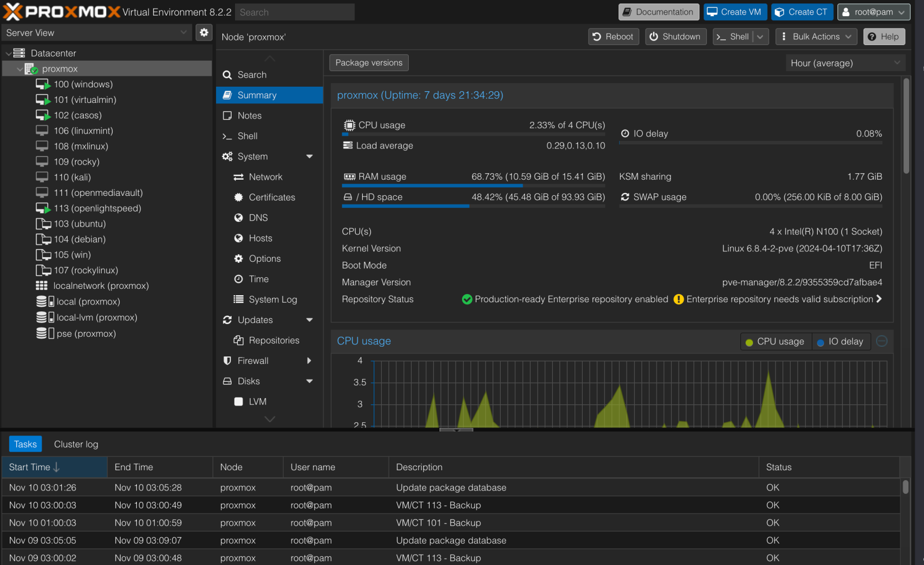Expand the Firewall submenu arrow
924x565 pixels.
pyautogui.click(x=309, y=361)
